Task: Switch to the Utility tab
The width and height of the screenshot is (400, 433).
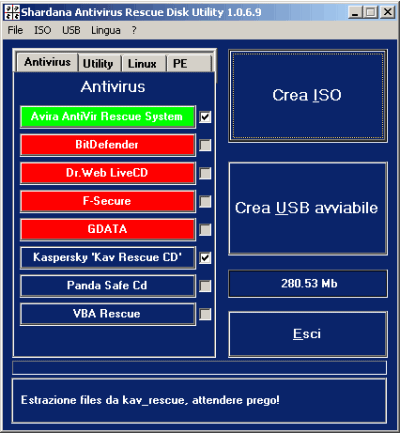Action: 99,64
